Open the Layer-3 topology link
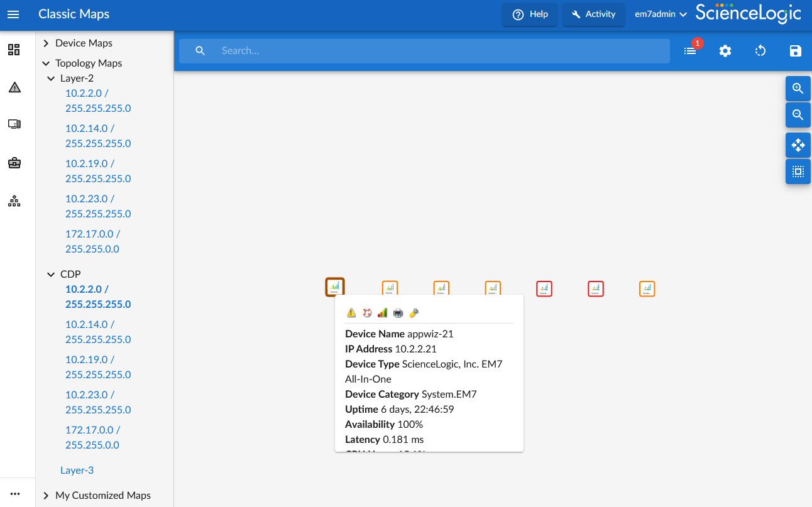Viewport: 812px width, 507px height. pos(77,470)
